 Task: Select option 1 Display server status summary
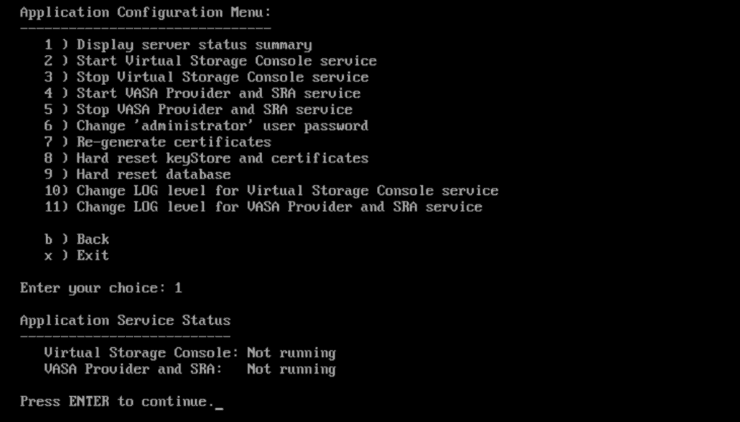click(178, 45)
